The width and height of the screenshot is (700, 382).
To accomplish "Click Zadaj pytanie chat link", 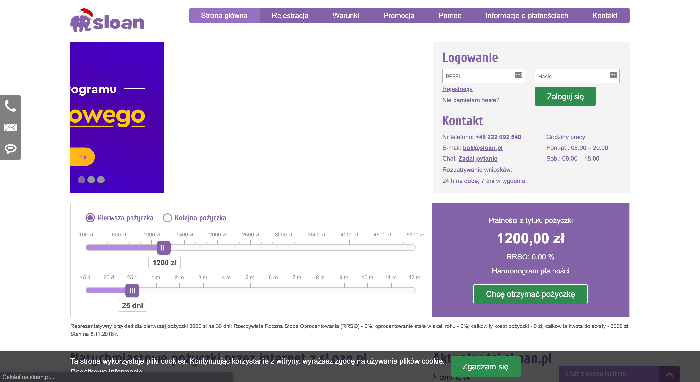I will click(x=478, y=158).
